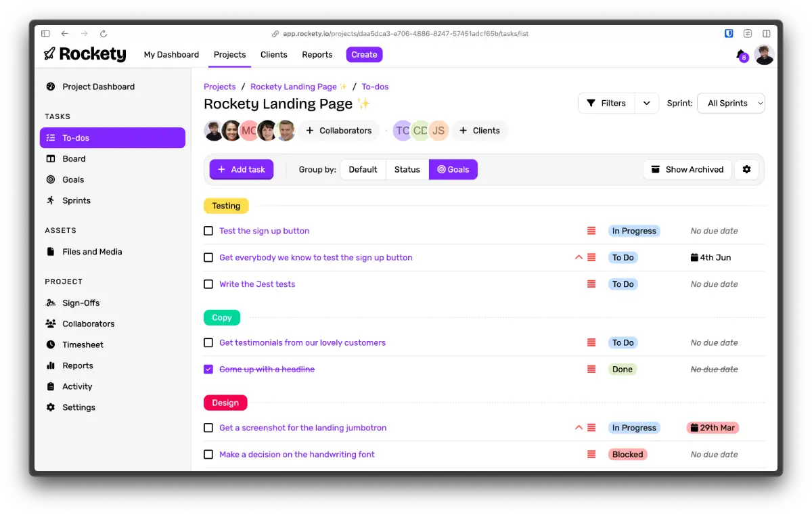This screenshot has width=812, height=515.
Task: Open the Filters button
Action: click(x=606, y=103)
